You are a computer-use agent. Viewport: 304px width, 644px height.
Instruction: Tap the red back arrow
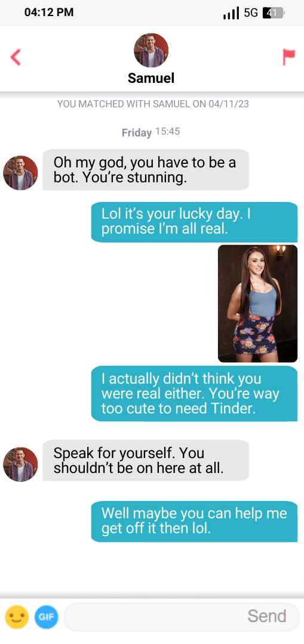[x=15, y=57]
